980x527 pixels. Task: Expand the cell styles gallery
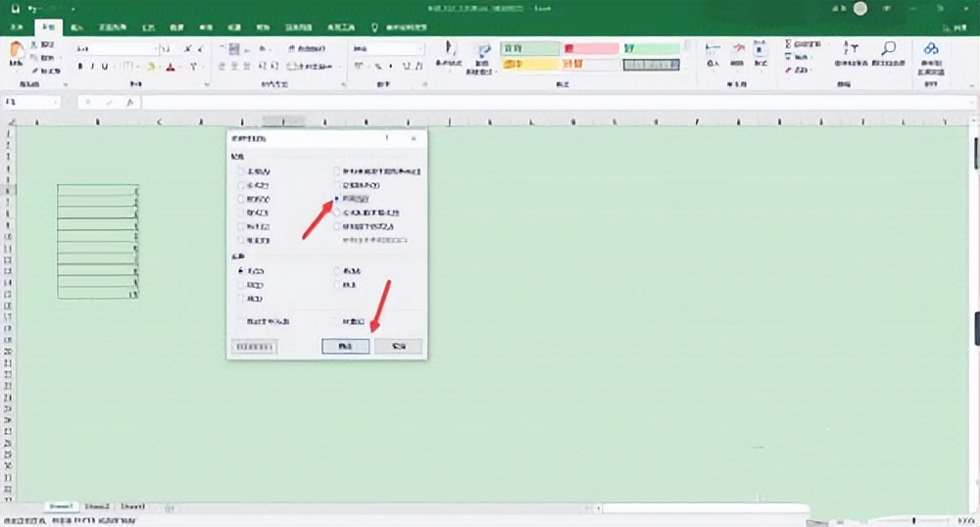pos(687,67)
